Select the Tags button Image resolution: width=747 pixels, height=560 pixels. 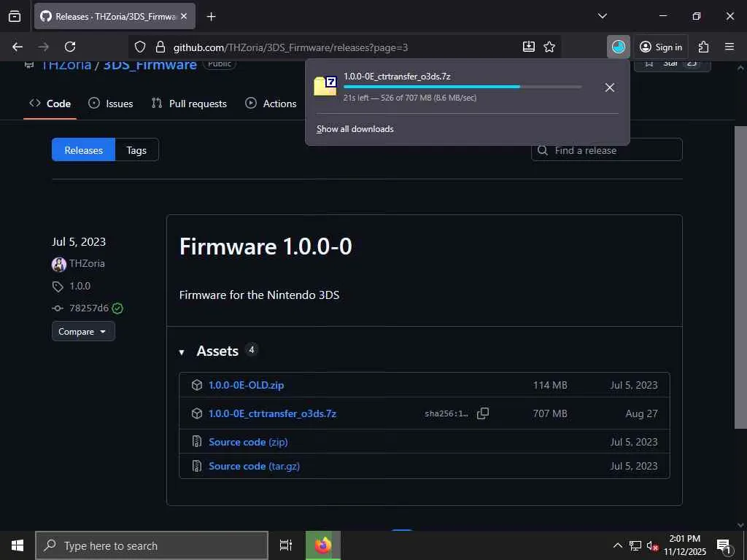click(136, 150)
